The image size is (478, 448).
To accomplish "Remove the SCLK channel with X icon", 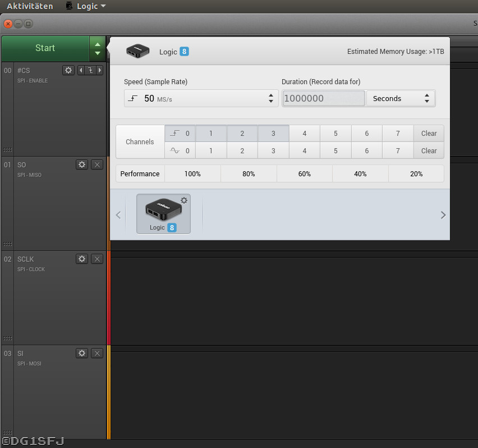I will (x=97, y=259).
